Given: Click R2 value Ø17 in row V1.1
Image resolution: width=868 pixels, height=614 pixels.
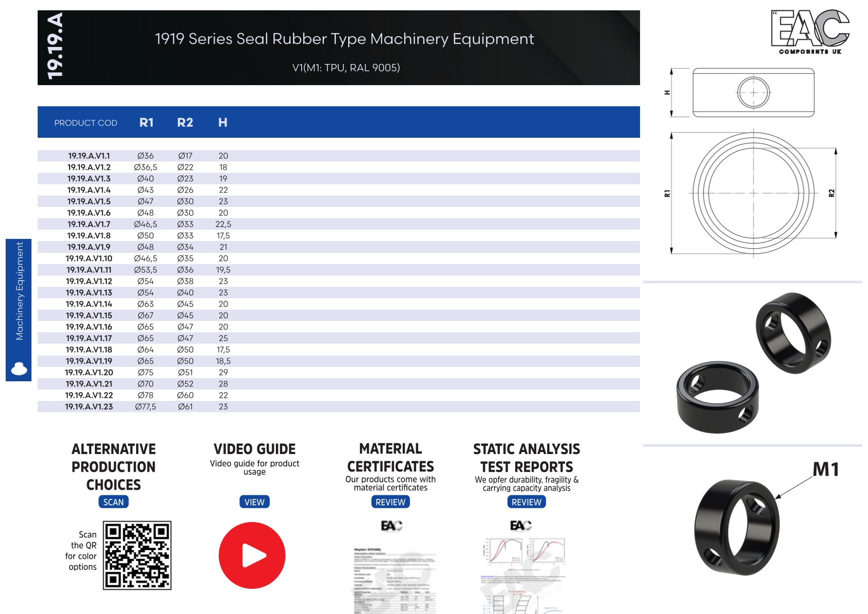Looking at the screenshot, I should [185, 156].
